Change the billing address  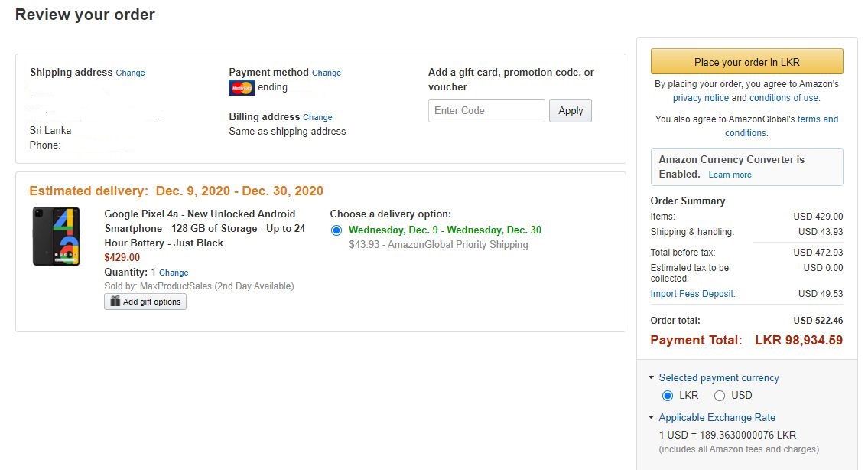tap(317, 117)
